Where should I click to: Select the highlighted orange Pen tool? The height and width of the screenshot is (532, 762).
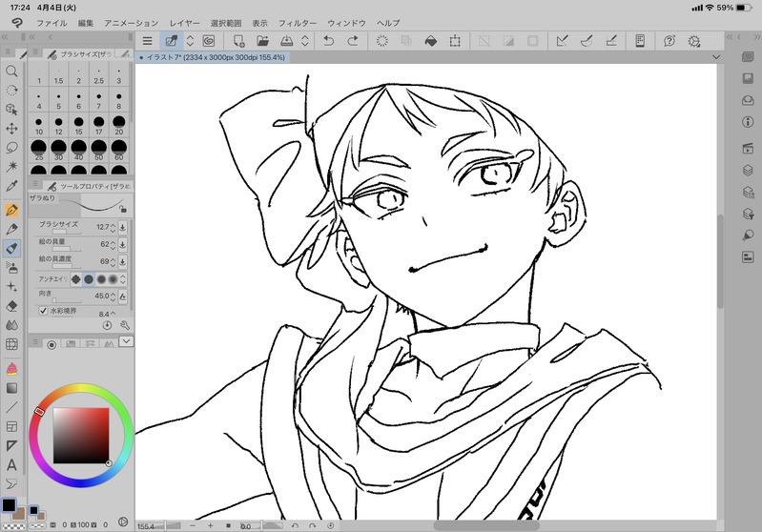11,210
